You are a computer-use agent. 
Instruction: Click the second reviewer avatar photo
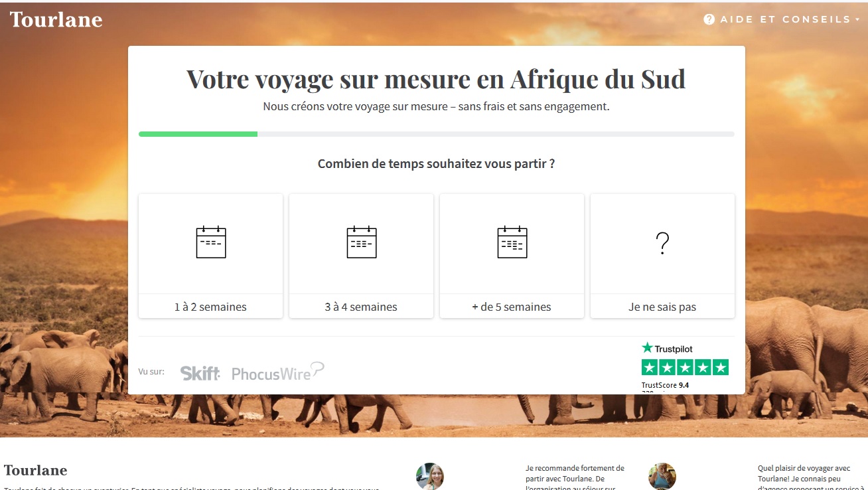[x=662, y=476]
